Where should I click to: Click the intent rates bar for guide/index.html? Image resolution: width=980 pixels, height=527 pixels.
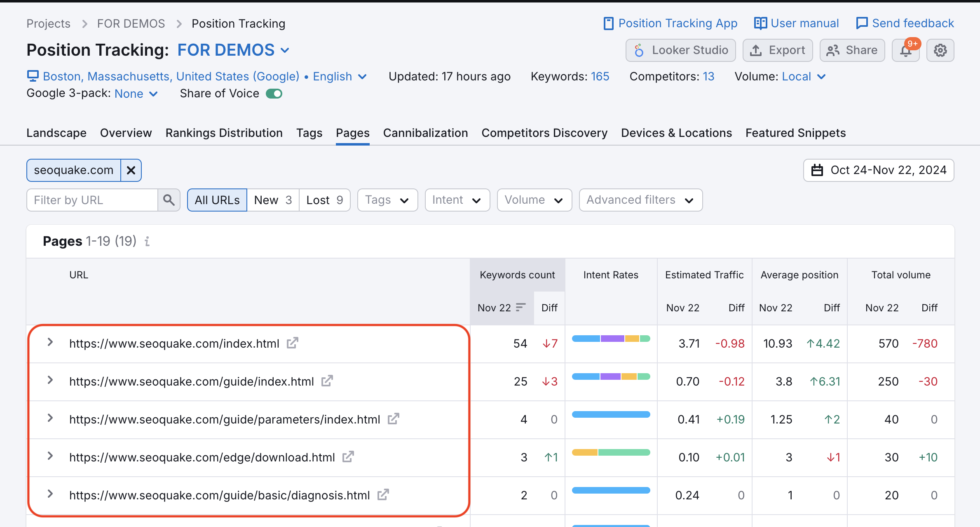point(611,376)
